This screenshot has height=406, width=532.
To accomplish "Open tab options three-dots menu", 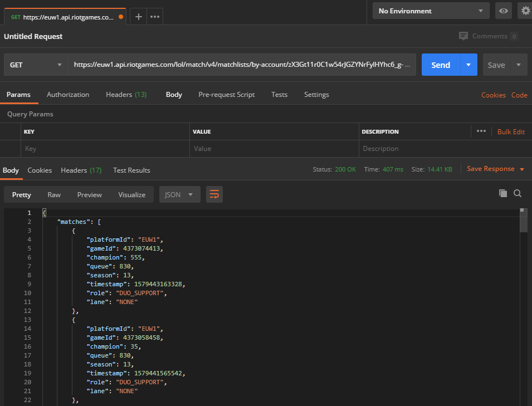I will tap(155, 17).
